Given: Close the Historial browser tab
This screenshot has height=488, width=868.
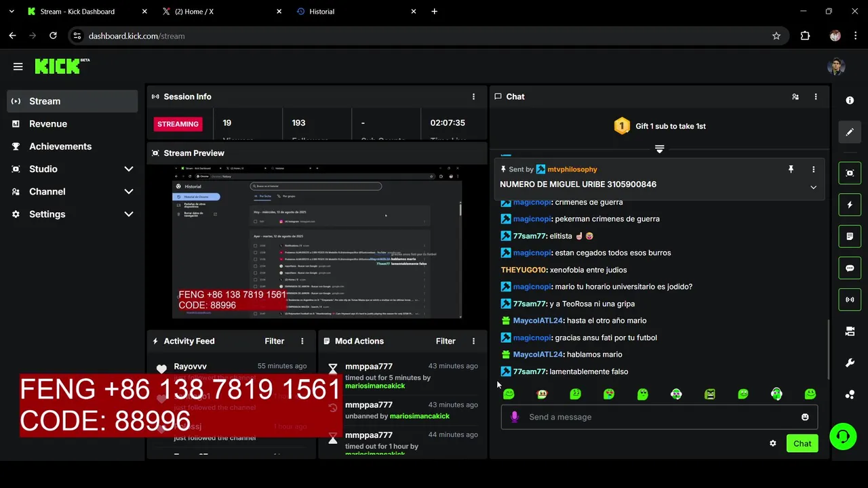Looking at the screenshot, I should click(x=414, y=12).
